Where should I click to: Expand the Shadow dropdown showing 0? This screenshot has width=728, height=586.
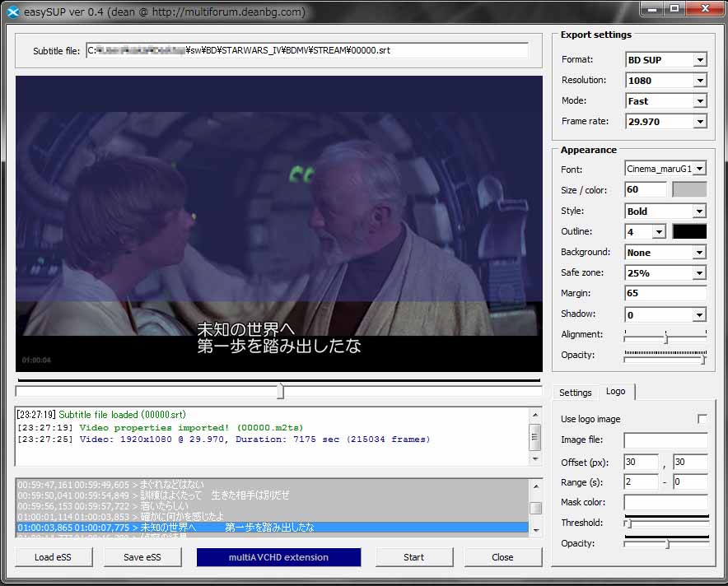point(665,315)
